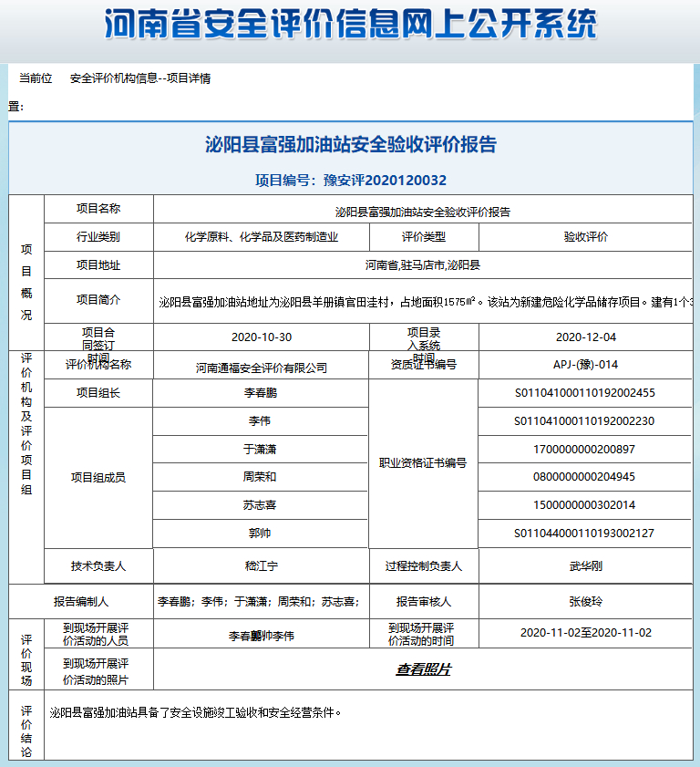
Task: Select team leader name 李春鹏 in 项目组长 row
Action: point(261,393)
